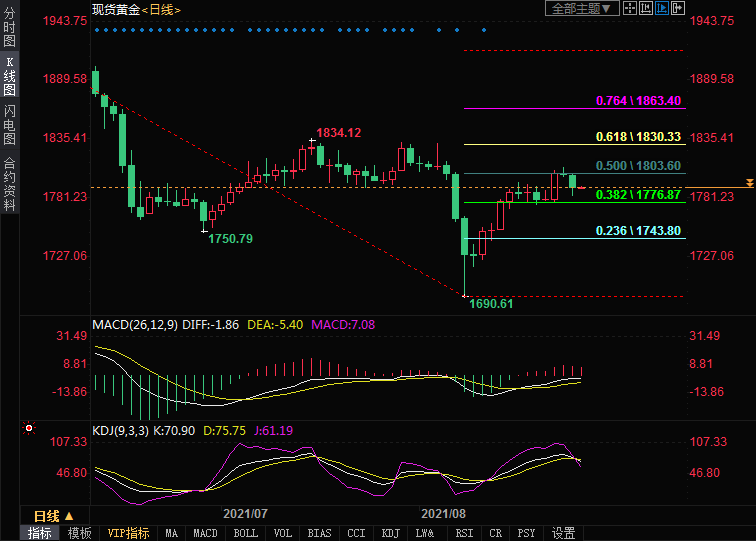Screen dimensions: 756x541
Task: Open 合约资料 contract info tab
Action: 9,184
